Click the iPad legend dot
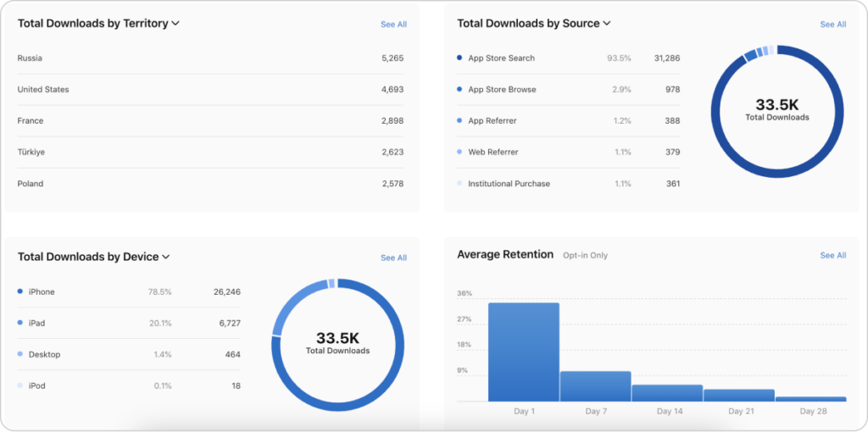The image size is (868, 432). (20, 323)
